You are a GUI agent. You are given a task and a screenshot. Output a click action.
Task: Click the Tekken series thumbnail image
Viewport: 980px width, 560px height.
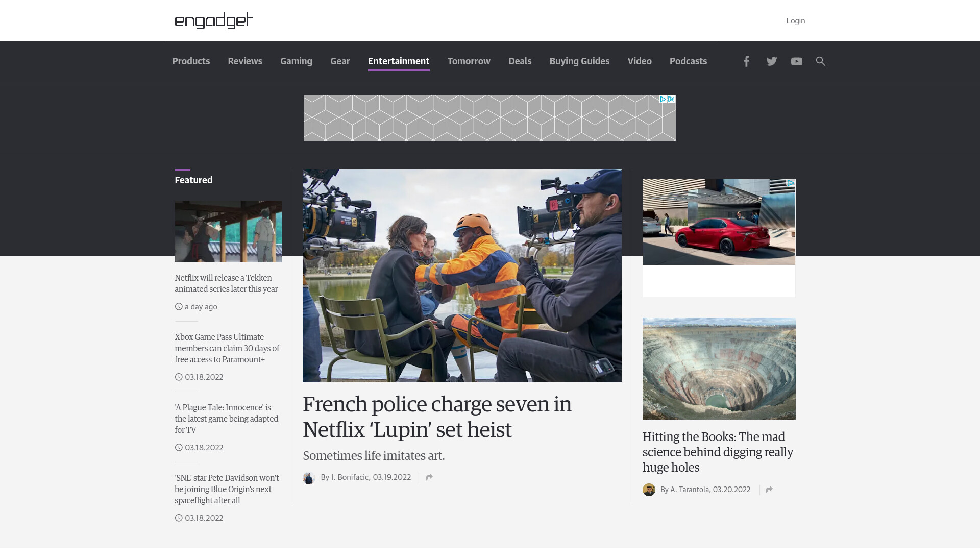[x=228, y=231]
